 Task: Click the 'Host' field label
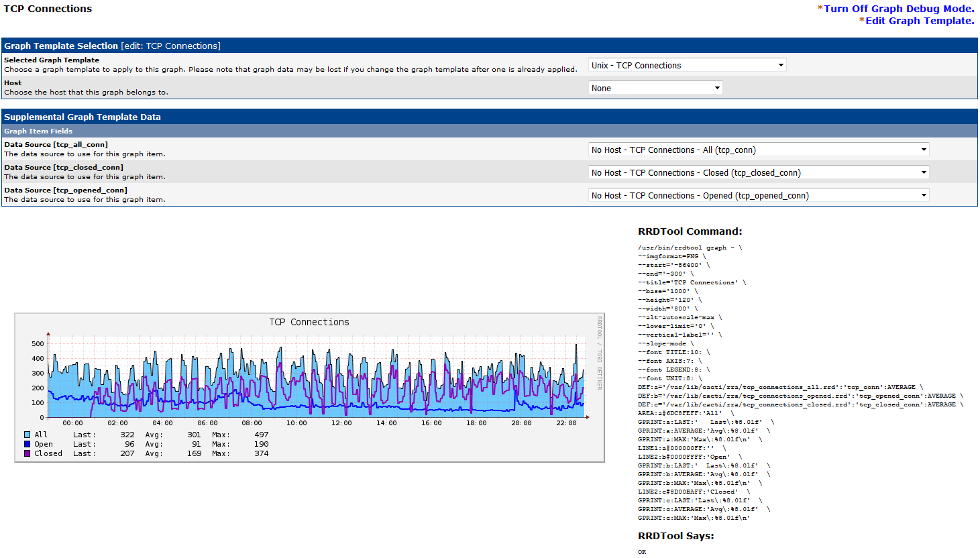coord(13,82)
